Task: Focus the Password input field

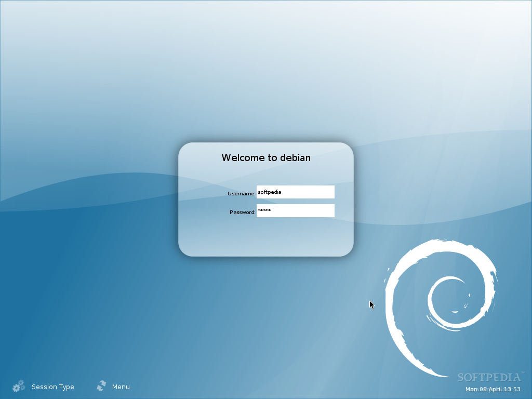Action: pos(296,211)
